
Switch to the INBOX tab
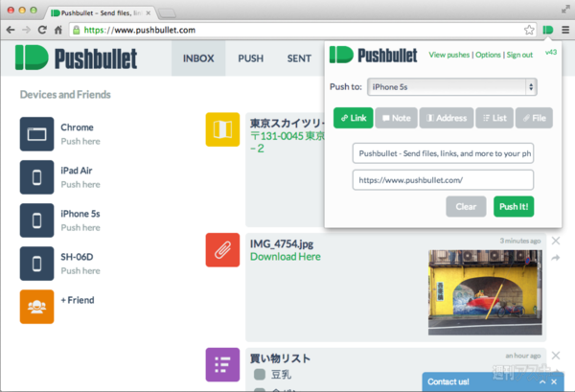tap(198, 58)
